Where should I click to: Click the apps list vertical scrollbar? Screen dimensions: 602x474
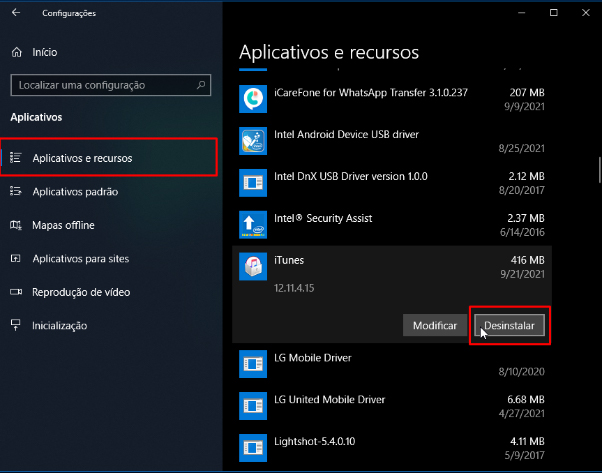click(x=599, y=170)
